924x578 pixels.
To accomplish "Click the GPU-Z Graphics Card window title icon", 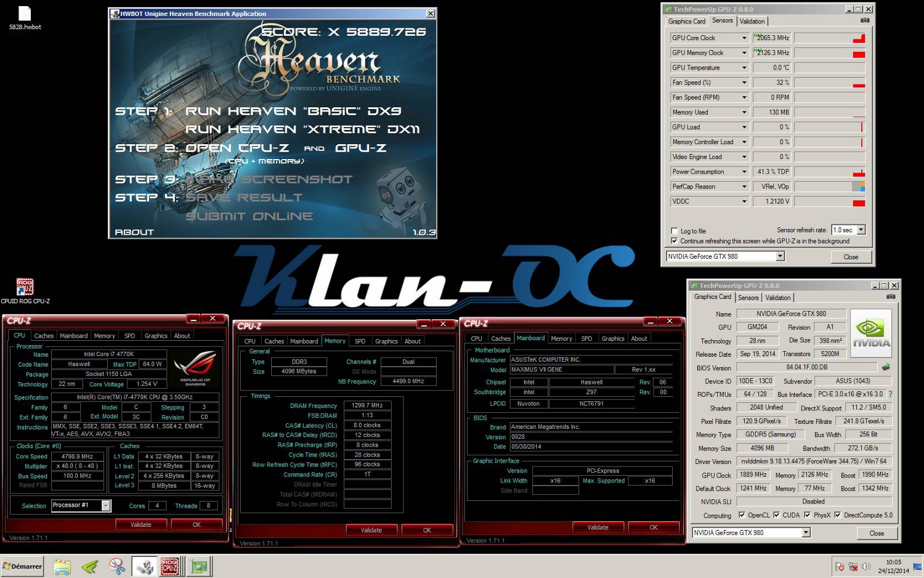I will 694,285.
